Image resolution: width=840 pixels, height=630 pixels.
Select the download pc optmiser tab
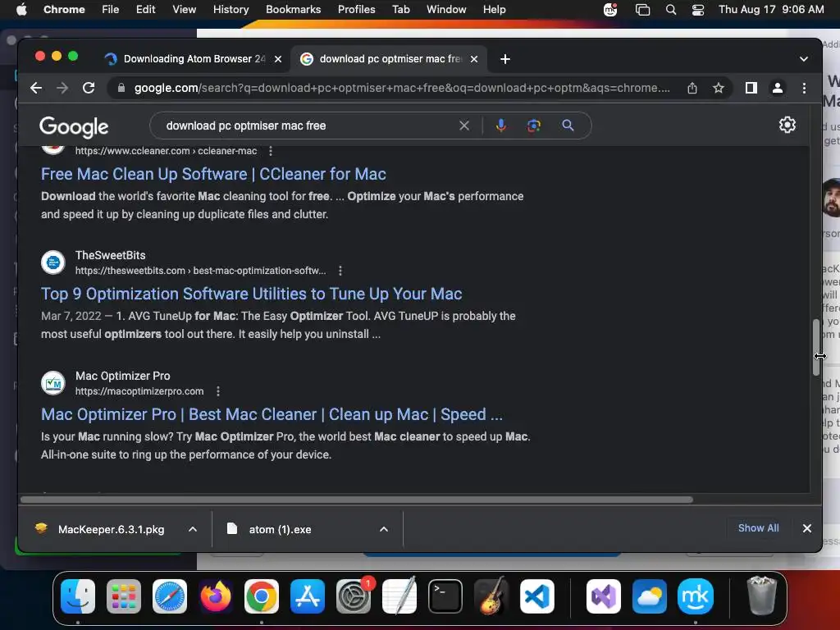(x=389, y=59)
